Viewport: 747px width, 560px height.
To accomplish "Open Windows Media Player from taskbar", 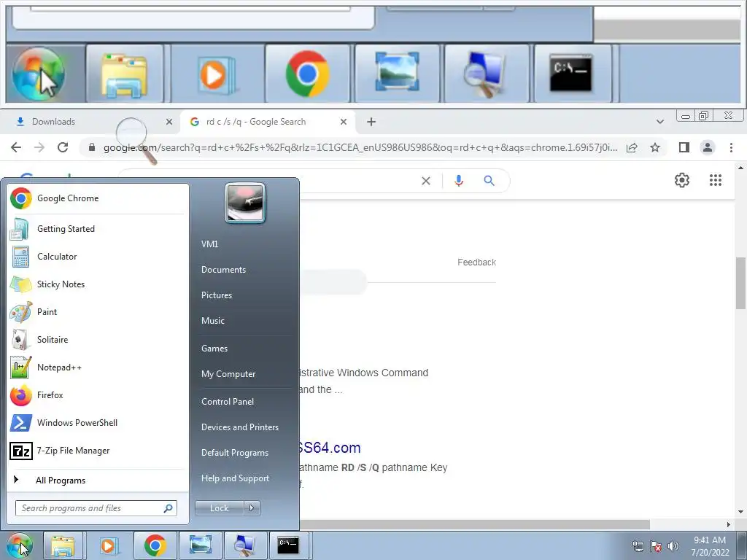I will (x=108, y=545).
